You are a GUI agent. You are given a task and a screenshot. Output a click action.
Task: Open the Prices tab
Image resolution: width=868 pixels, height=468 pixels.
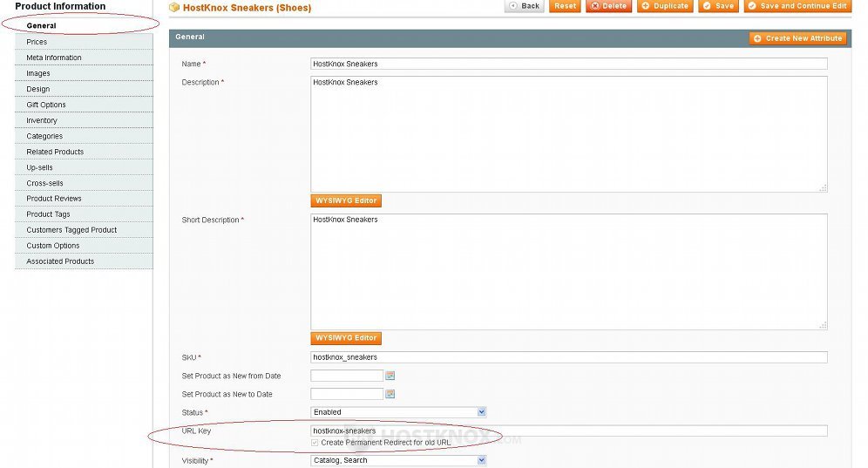(84, 42)
